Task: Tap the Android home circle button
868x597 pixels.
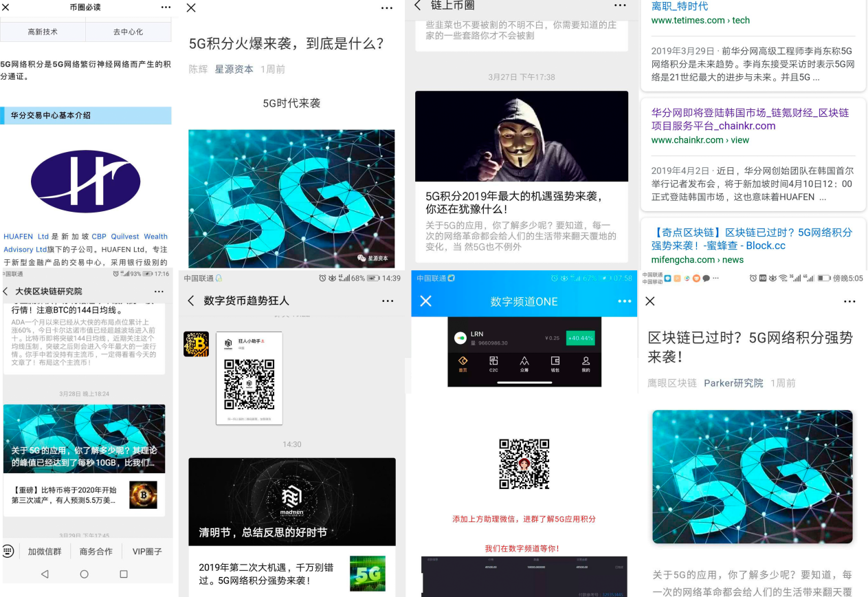Action: [85, 574]
